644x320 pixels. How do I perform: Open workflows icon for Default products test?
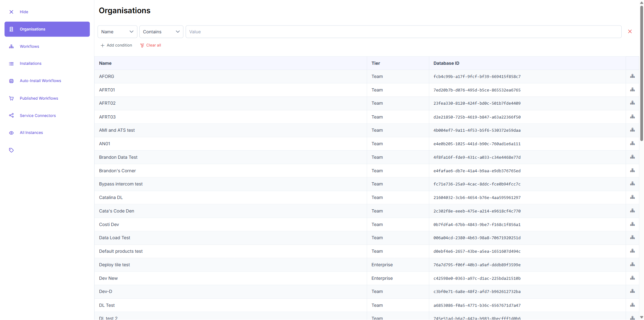click(x=632, y=251)
